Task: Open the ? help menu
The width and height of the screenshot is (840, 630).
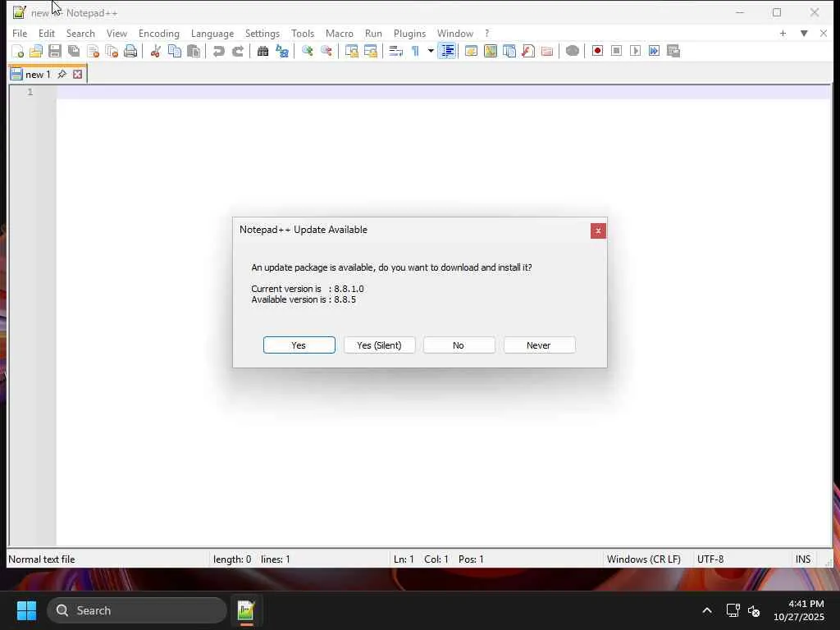Action: tap(487, 33)
